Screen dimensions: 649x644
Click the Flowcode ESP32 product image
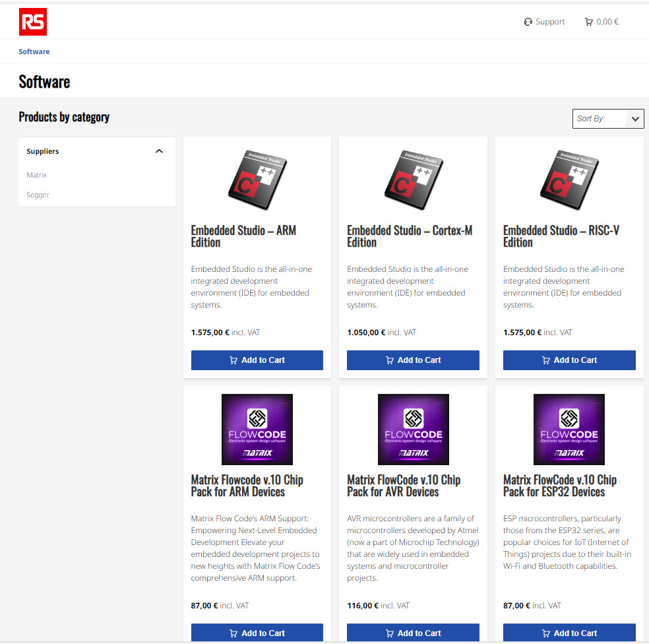569,429
